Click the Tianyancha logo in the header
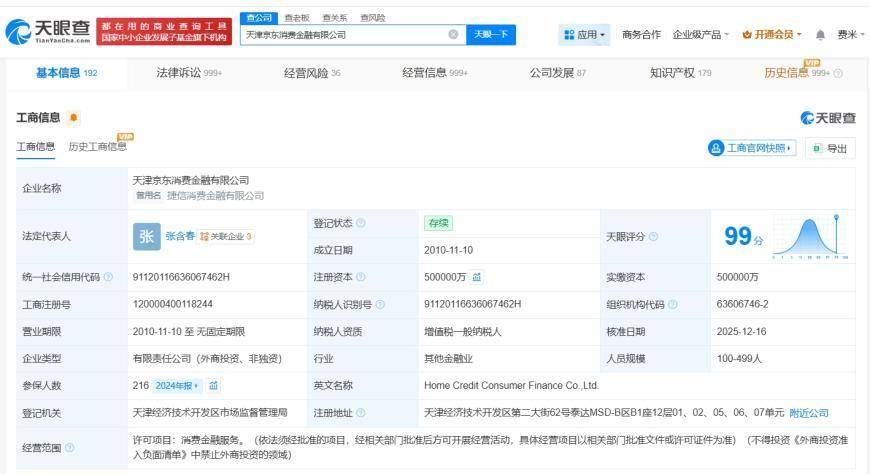 pyautogui.click(x=48, y=32)
